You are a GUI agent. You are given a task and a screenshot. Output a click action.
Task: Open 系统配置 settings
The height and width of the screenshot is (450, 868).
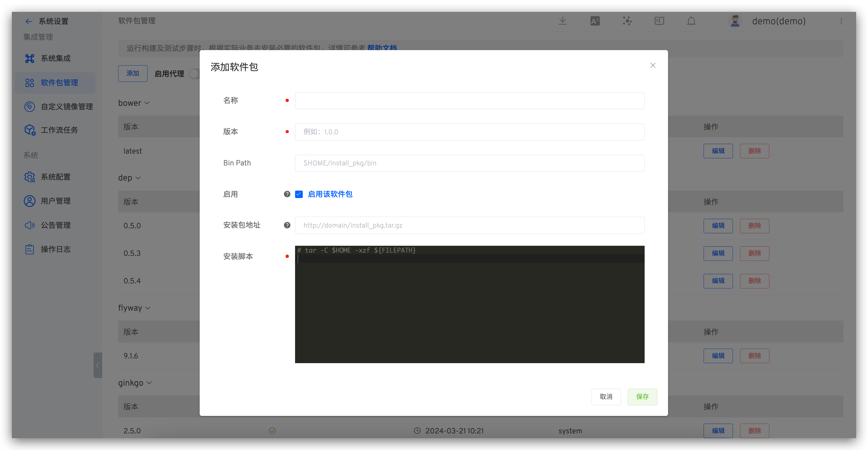tap(56, 177)
